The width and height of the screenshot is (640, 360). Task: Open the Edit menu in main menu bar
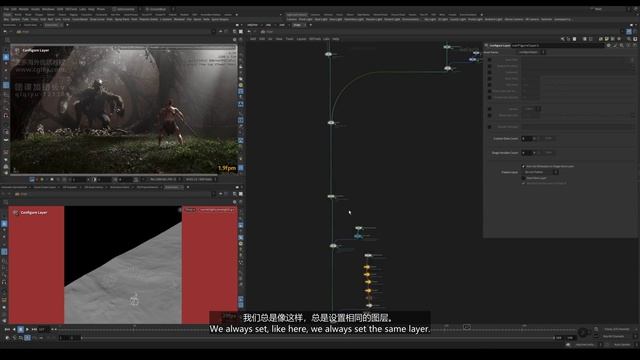click(14, 9)
